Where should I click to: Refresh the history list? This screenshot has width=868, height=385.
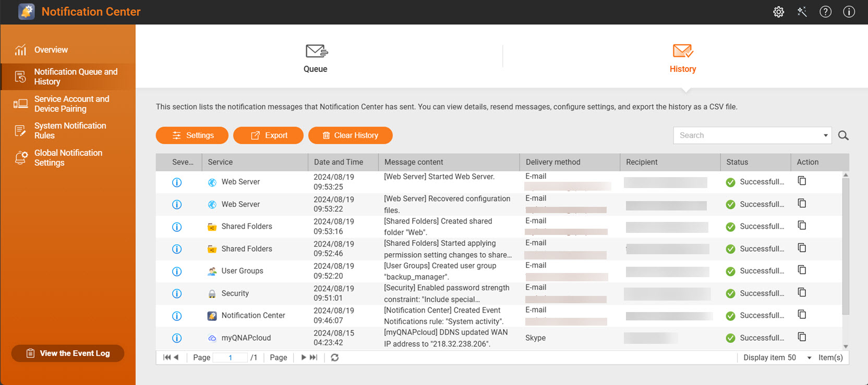335,357
